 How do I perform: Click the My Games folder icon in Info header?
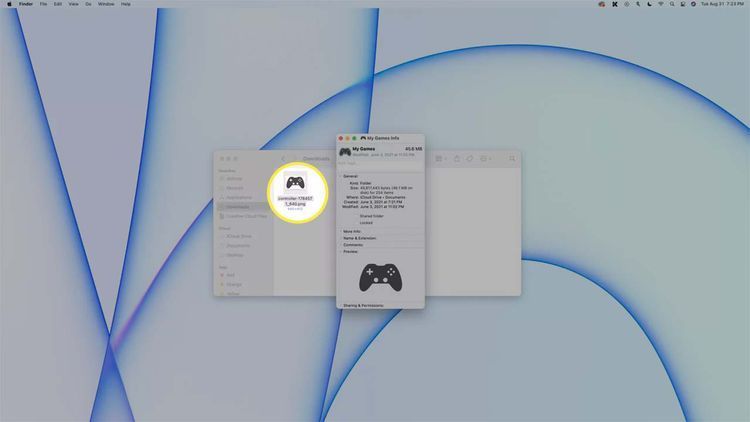pos(345,151)
